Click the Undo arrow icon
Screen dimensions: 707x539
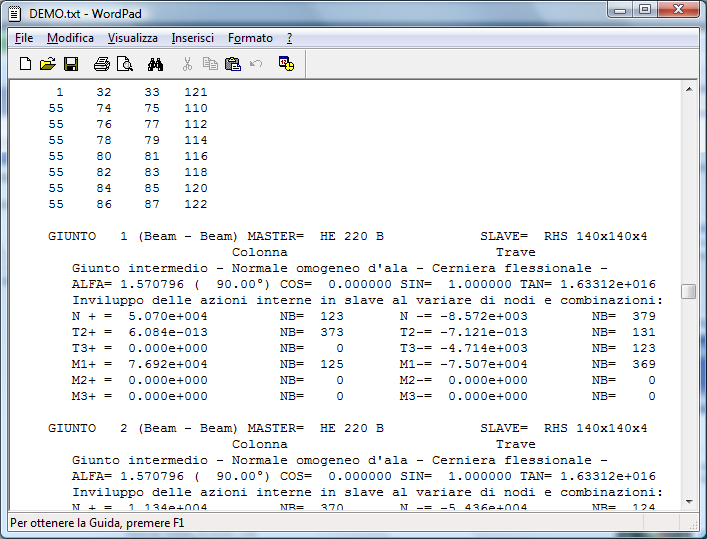[x=256, y=64]
